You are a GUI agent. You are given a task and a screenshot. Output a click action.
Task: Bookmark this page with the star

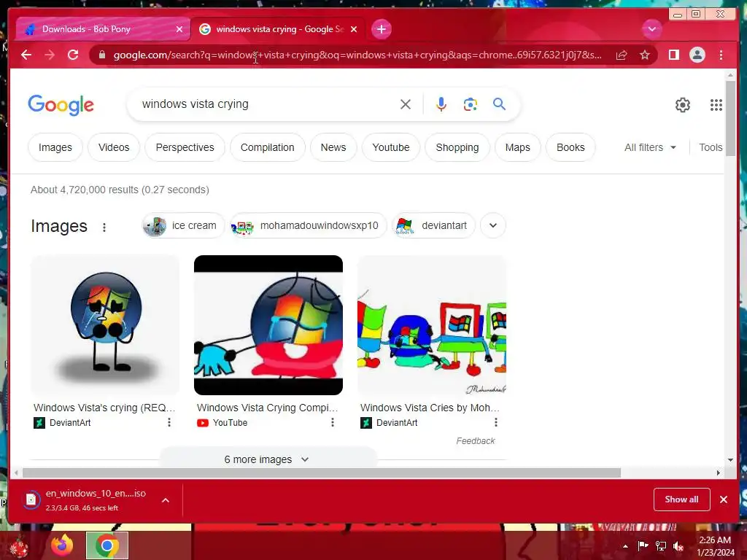click(x=645, y=55)
